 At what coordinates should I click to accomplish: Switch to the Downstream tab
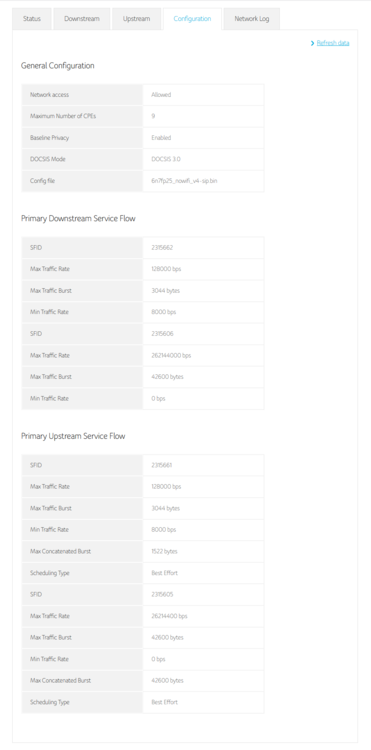[x=82, y=19]
